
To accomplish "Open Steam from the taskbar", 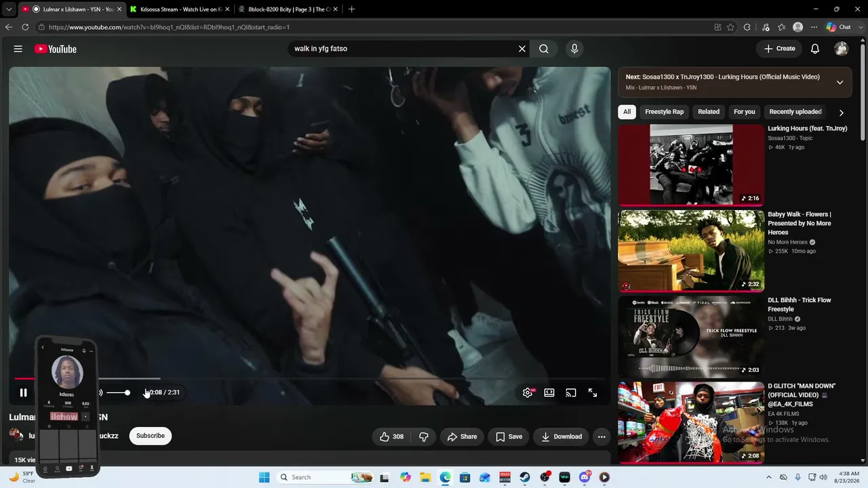I will point(525,477).
